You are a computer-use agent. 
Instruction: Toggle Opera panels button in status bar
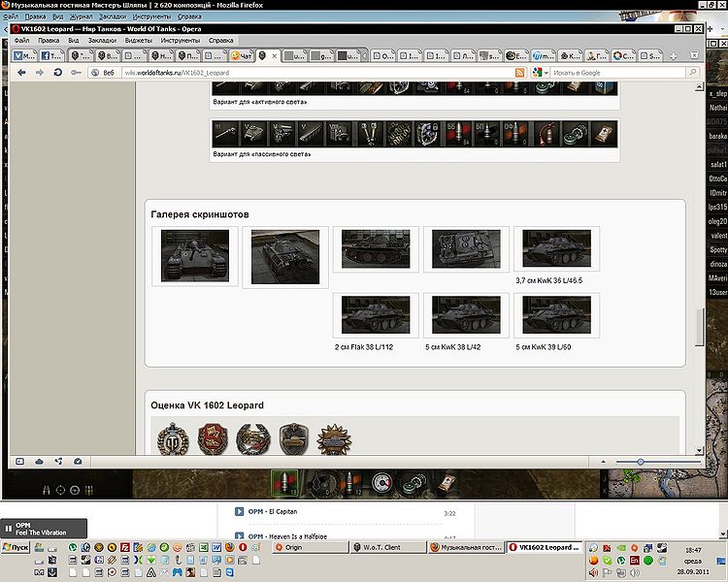pos(19,462)
